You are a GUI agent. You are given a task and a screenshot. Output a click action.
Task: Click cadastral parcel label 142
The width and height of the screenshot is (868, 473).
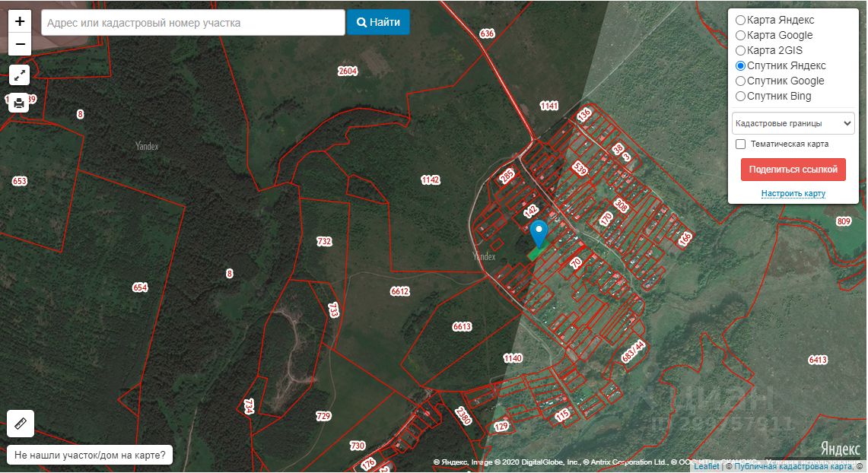(530, 211)
